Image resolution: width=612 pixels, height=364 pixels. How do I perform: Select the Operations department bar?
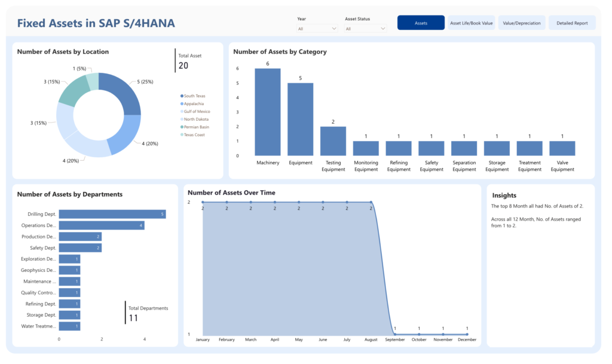[x=102, y=225]
